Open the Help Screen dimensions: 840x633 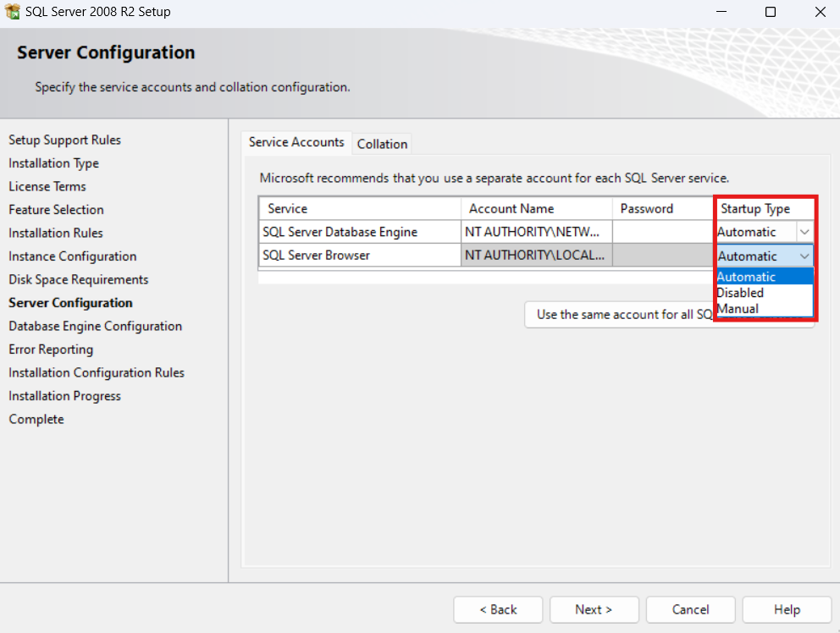pyautogui.click(x=786, y=609)
